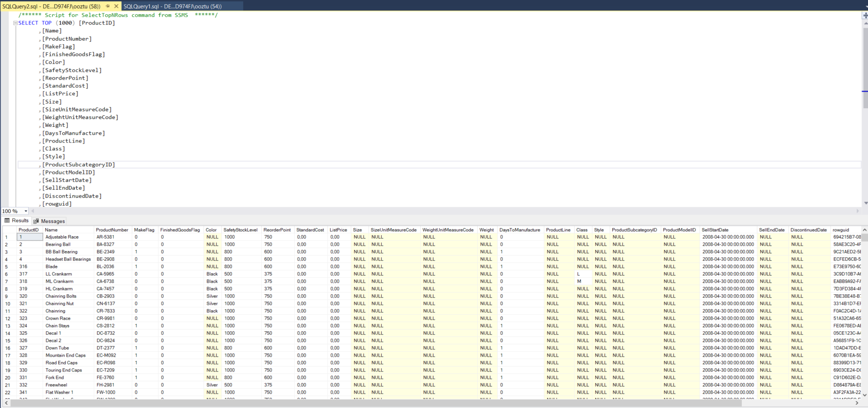Screen dimensions: 868x408
Task: Close the SQLQuery2.sql tab
Action: point(116,6)
